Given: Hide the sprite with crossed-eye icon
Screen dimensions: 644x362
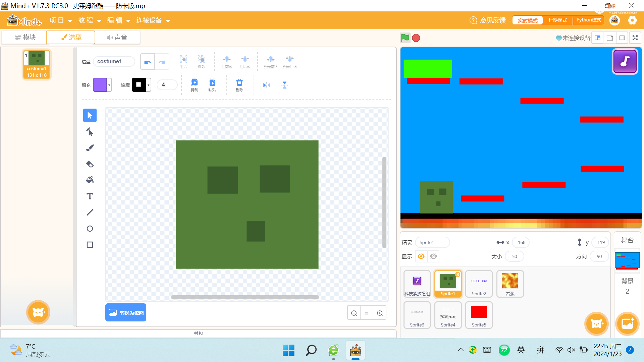Looking at the screenshot, I should (x=433, y=256).
